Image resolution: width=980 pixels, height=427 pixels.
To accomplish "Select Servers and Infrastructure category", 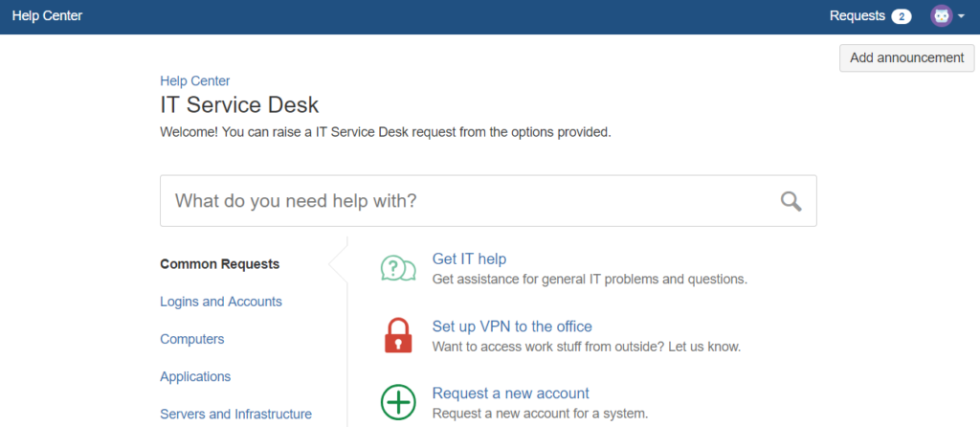I will tap(235, 414).
